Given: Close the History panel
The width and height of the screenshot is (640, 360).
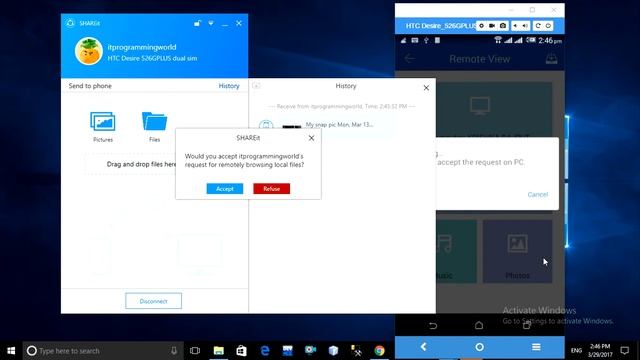Looking at the screenshot, I should coord(426,88).
